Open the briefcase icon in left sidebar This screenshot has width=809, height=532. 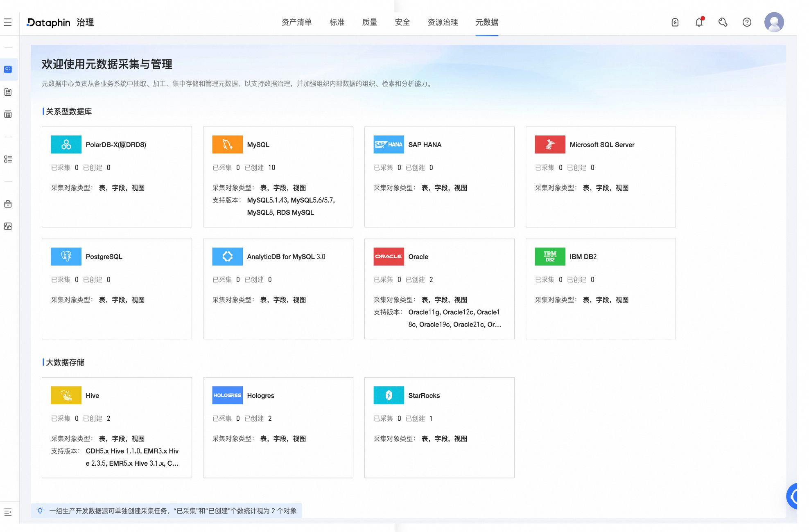pos(8,204)
